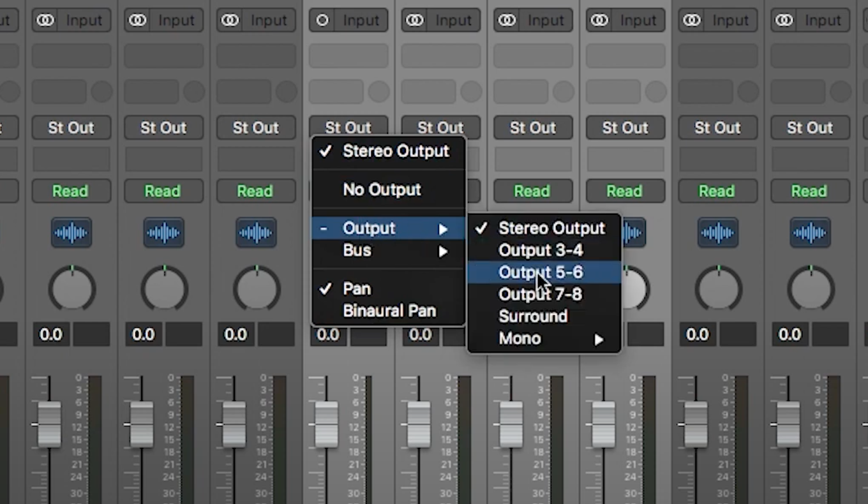Select Output 5-6 from the submenu
This screenshot has height=504, width=868.
(541, 272)
